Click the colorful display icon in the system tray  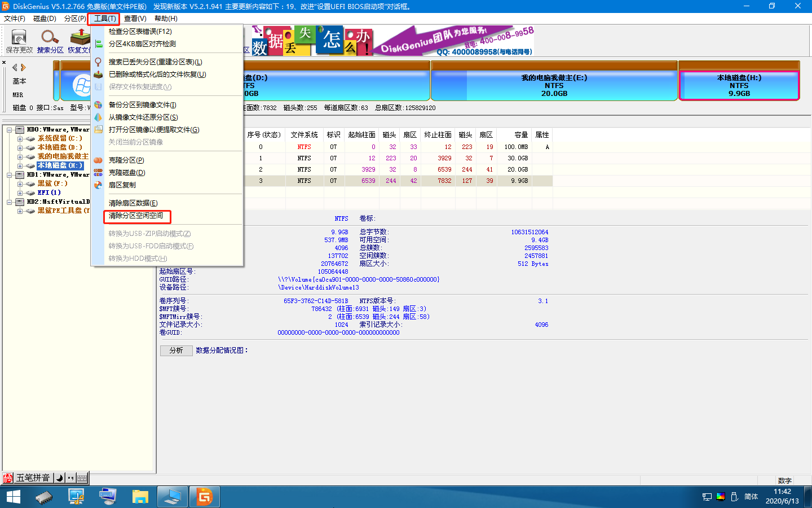click(x=721, y=497)
